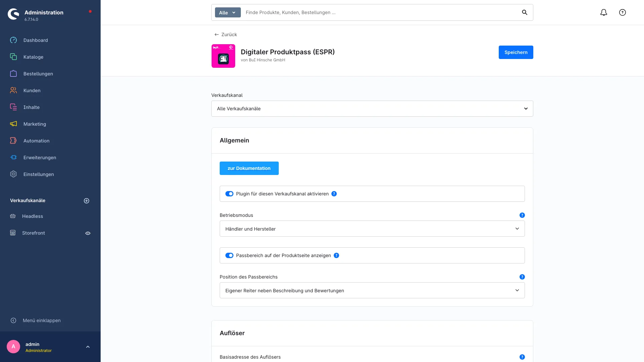The image size is (644, 362).
Task: Show help for plugin activation switch
Action: tap(334, 194)
